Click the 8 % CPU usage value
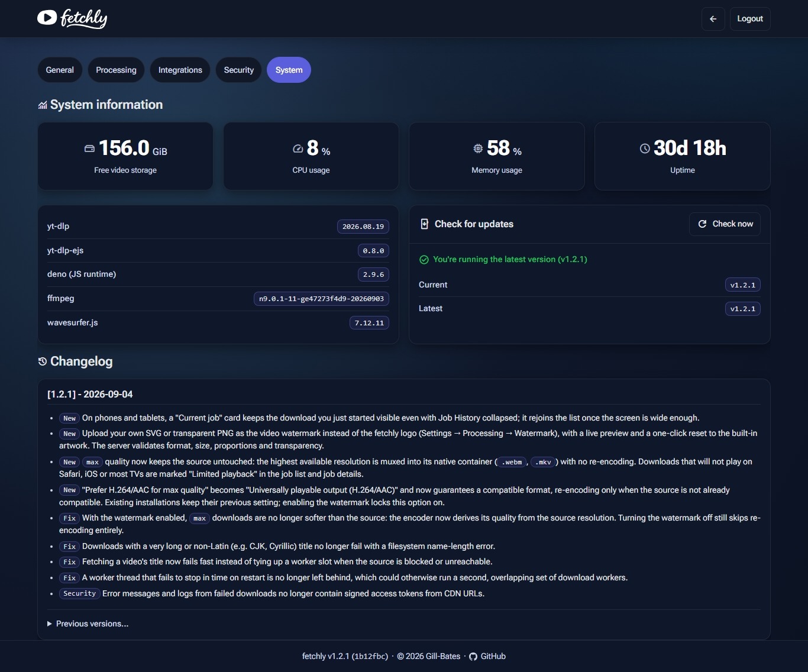Screen dimensions: 808x672 point(319,148)
